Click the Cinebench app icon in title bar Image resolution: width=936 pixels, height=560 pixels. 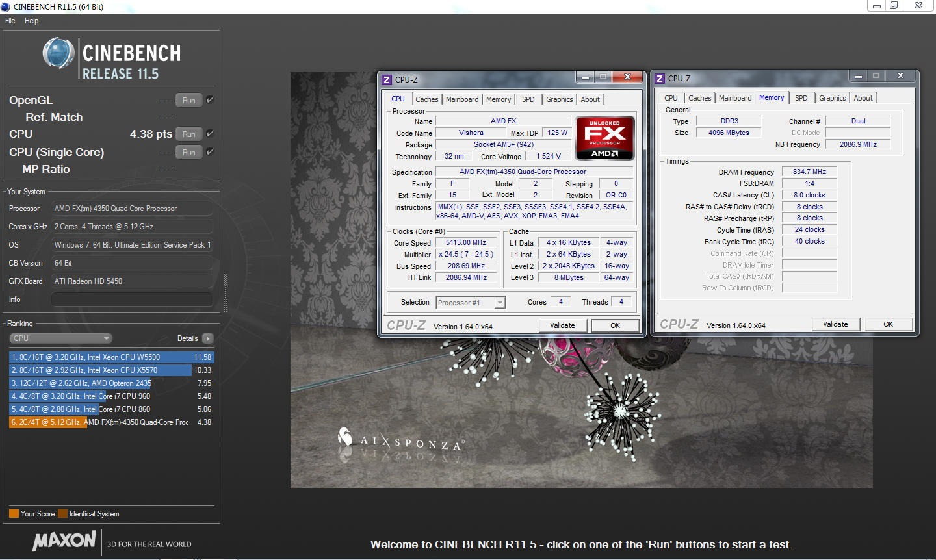pos(6,6)
